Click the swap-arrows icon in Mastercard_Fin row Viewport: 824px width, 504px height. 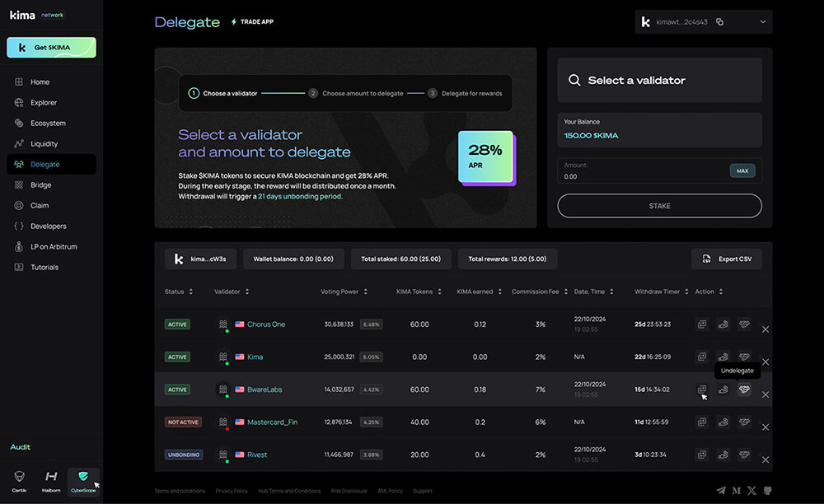701,422
